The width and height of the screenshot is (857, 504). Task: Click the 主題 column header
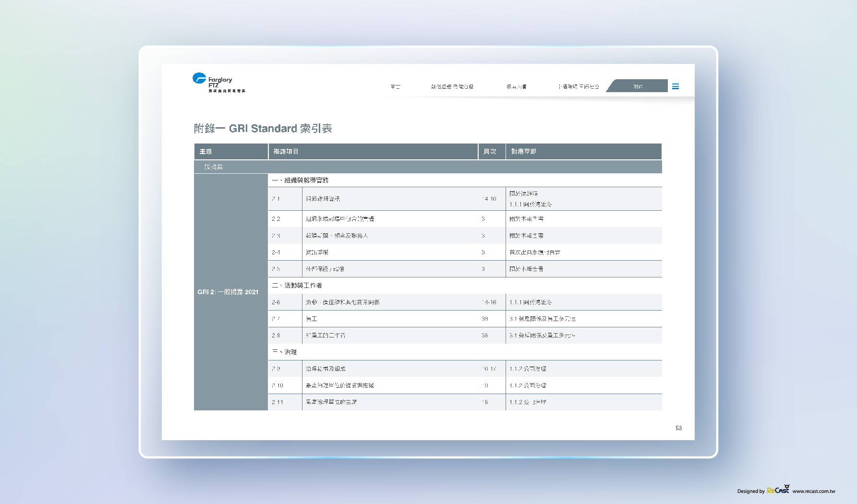231,151
